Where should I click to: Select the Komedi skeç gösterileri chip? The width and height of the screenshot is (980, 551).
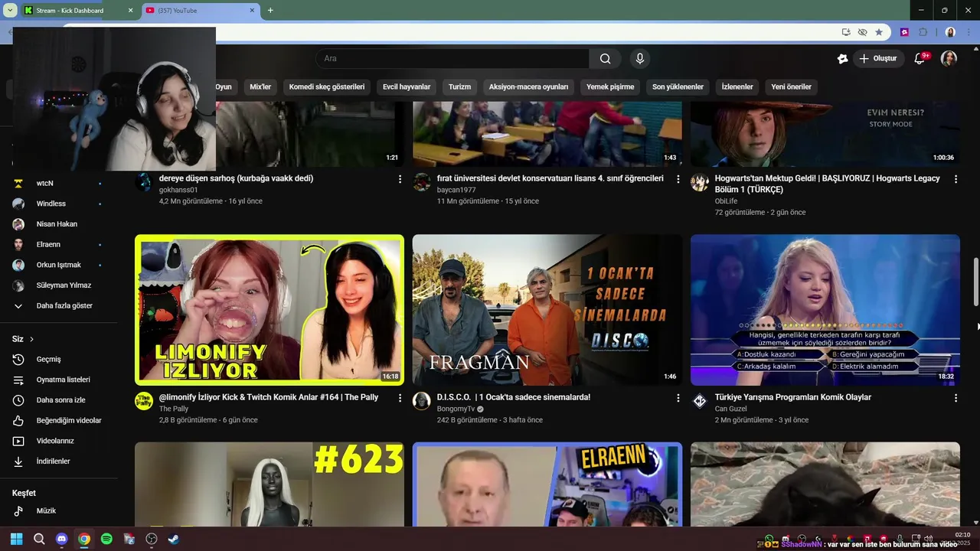[x=327, y=87]
